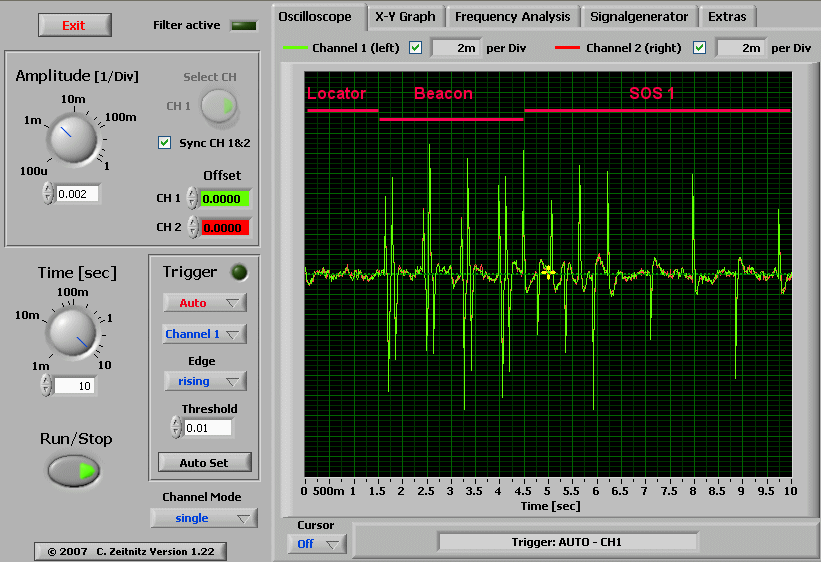Screen dimensions: 821x562
Task: Click Channel 1 per Div value field
Action: 455,48
